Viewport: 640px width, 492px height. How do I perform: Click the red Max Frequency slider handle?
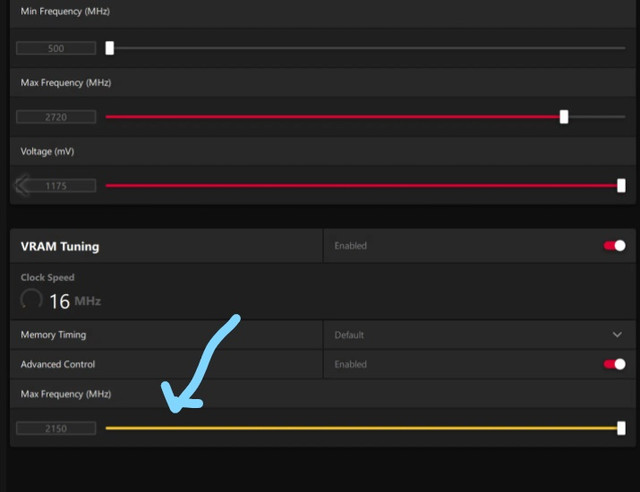[x=564, y=117]
